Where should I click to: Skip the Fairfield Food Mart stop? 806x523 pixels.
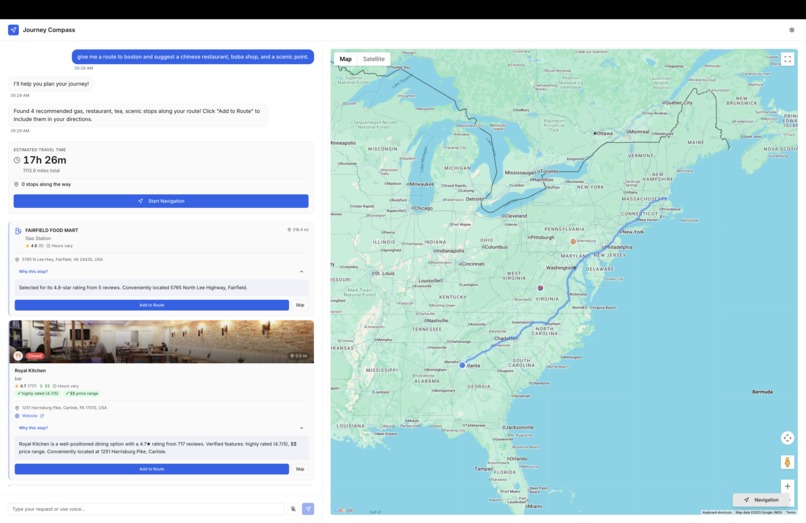pyautogui.click(x=300, y=305)
